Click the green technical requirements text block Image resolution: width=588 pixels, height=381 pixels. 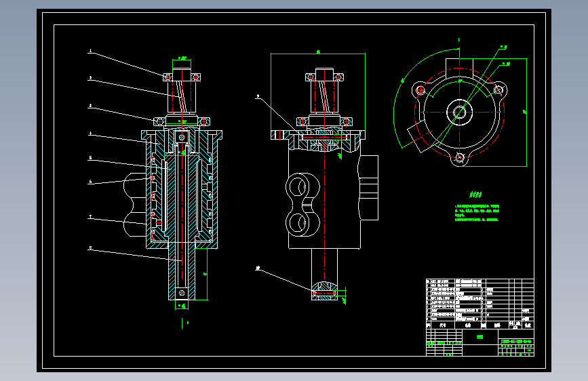(477, 213)
